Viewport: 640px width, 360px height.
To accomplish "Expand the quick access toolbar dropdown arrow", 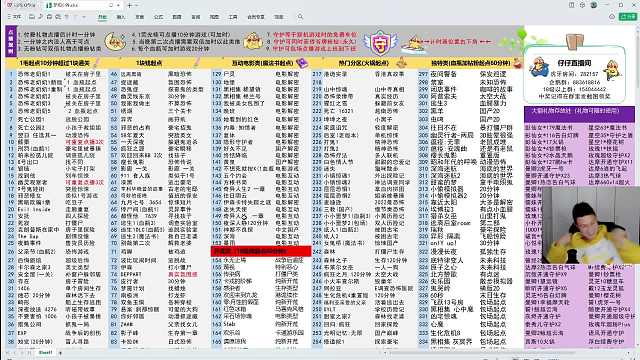I will click(84, 17).
